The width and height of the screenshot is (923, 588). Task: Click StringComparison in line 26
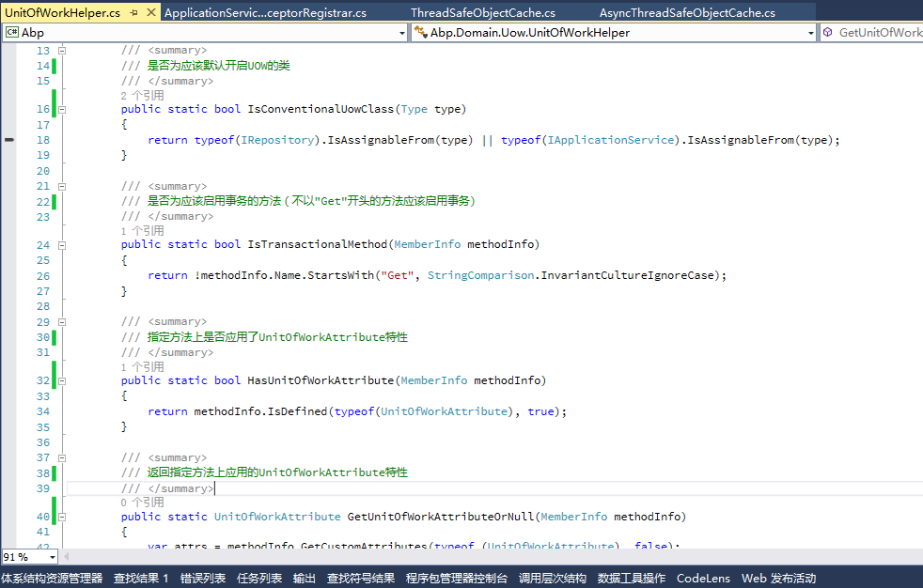pos(481,276)
